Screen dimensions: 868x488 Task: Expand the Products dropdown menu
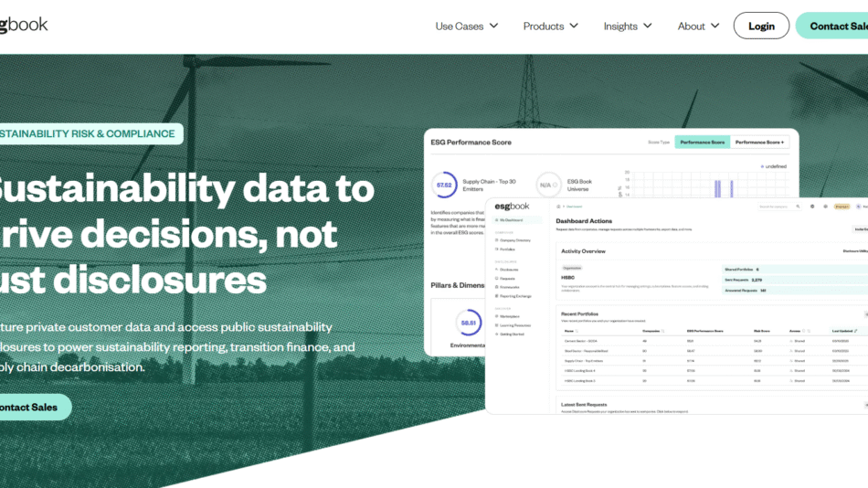click(550, 27)
